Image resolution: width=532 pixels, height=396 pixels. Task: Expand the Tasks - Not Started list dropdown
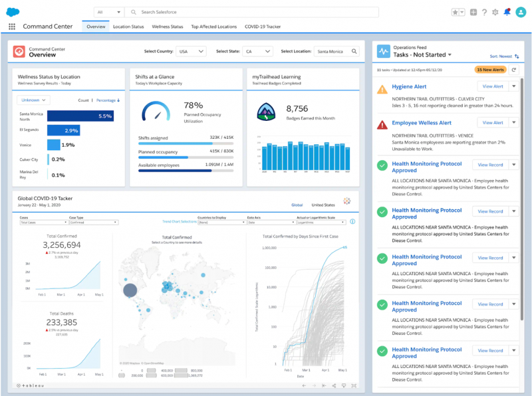(x=450, y=54)
